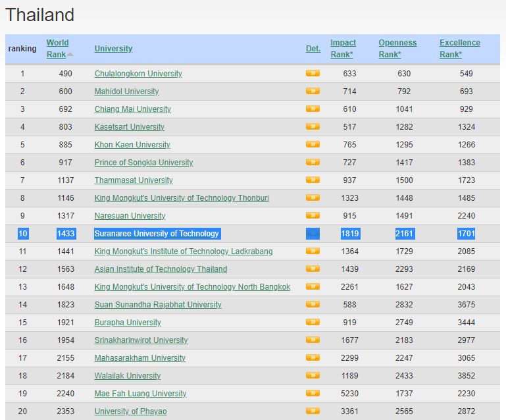Open highlighted Suranaree University of Technology link
Screen dimensions: 506x420
coord(157,234)
